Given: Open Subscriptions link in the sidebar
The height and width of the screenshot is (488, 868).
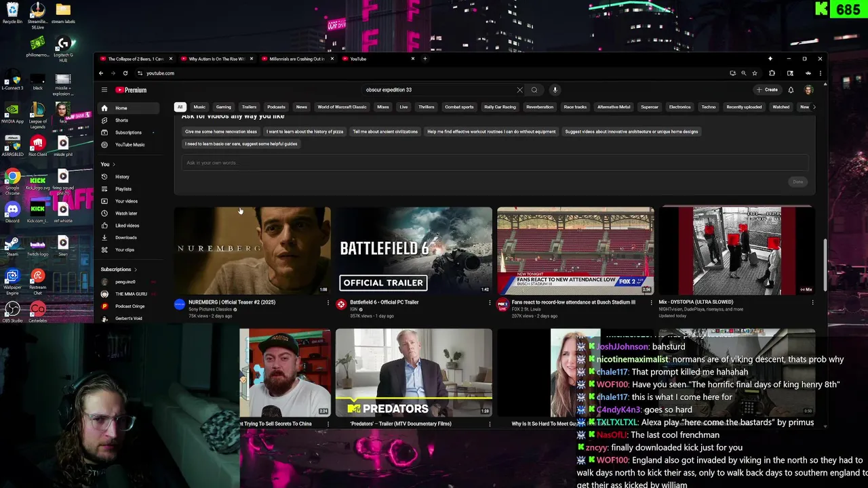Looking at the screenshot, I should pos(129,132).
